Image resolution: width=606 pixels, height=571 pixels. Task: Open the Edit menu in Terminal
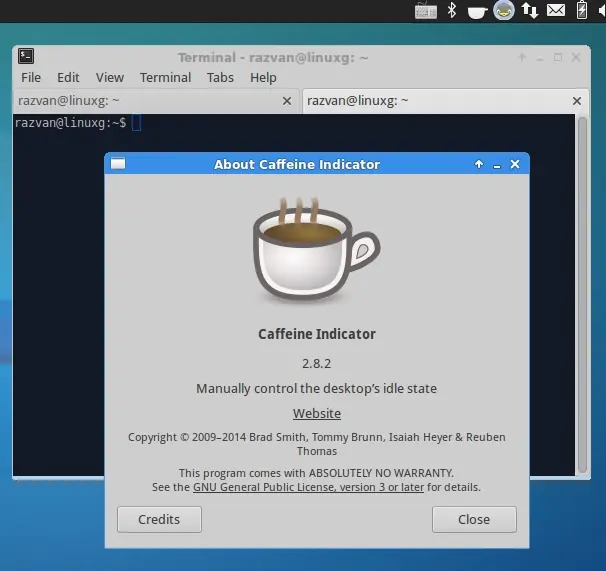click(68, 77)
